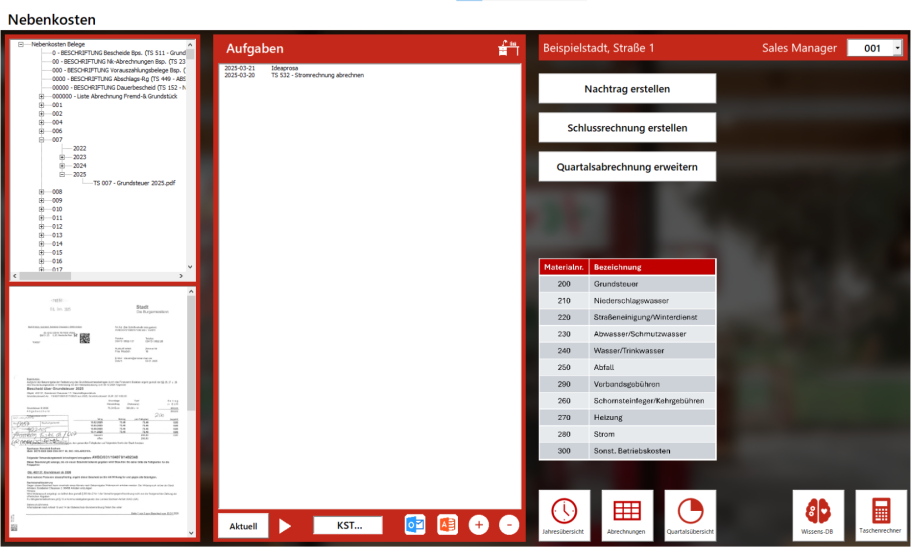Image resolution: width=911 pixels, height=547 pixels.
Task: Collapse the 2025 folder node
Action: click(62, 174)
